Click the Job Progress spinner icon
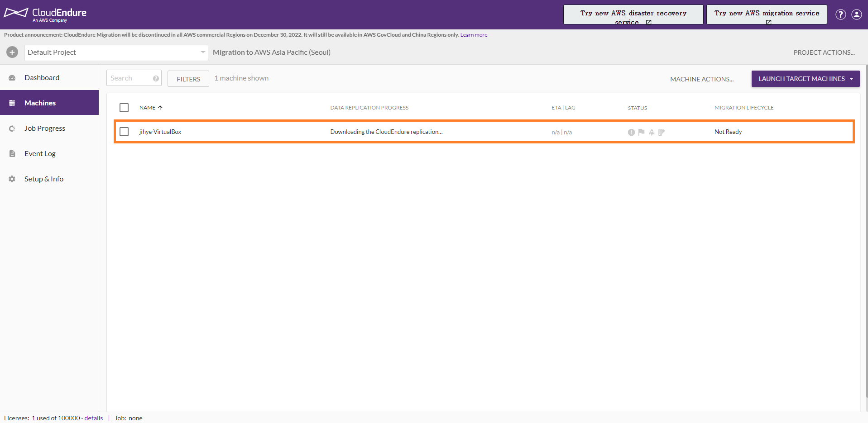The height and width of the screenshot is (423, 868). [x=12, y=128]
